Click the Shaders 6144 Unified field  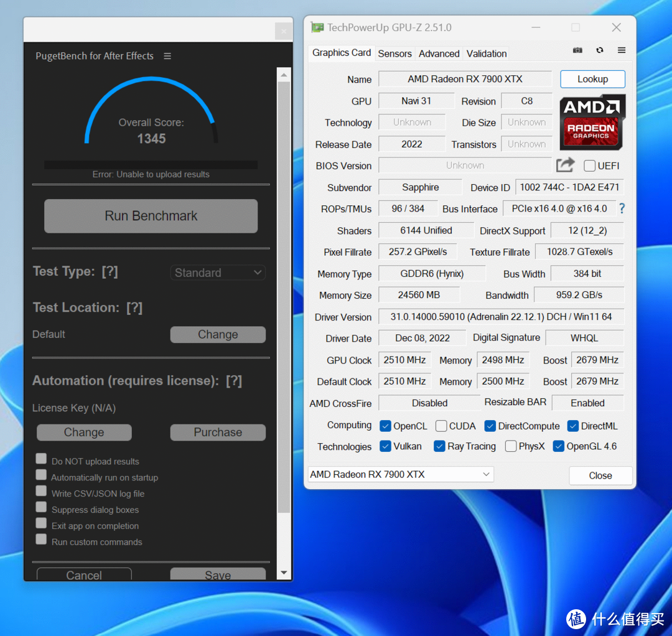tap(426, 231)
